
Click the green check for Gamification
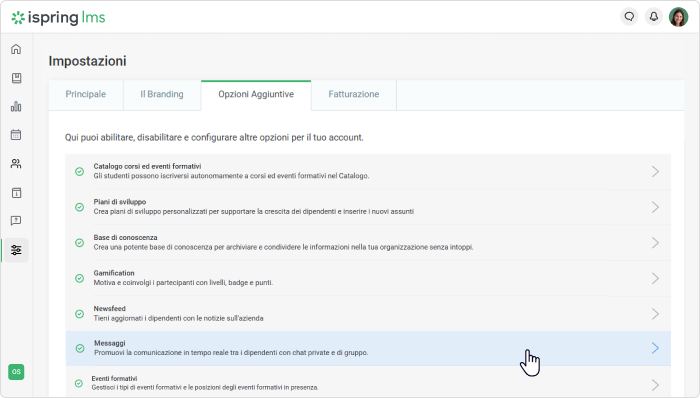coord(79,278)
